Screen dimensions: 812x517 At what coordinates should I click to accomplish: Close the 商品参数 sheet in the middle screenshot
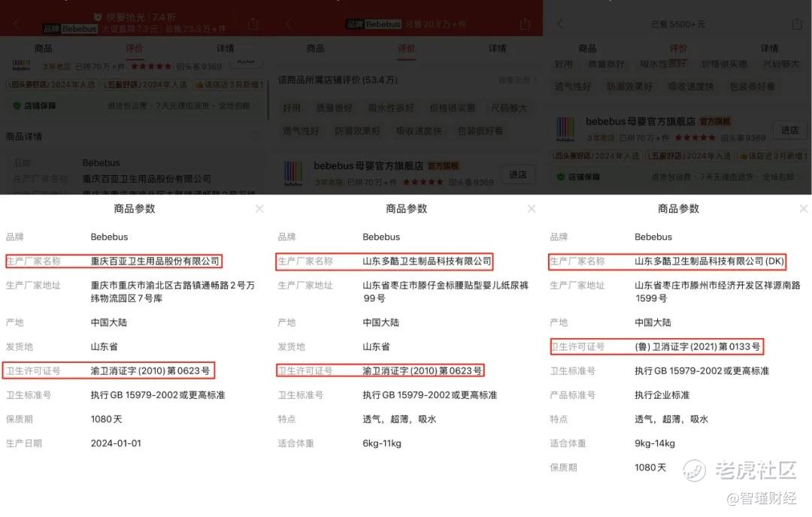pyautogui.click(x=532, y=209)
